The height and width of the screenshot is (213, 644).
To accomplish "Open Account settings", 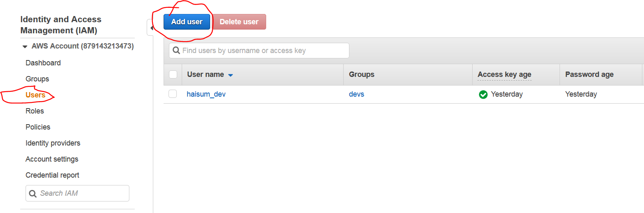I will click(52, 159).
